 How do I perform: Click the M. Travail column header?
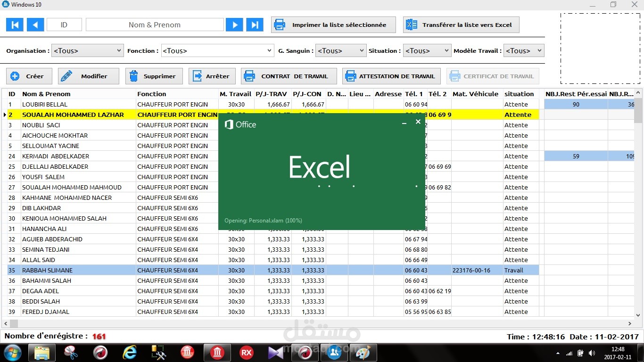236,94
